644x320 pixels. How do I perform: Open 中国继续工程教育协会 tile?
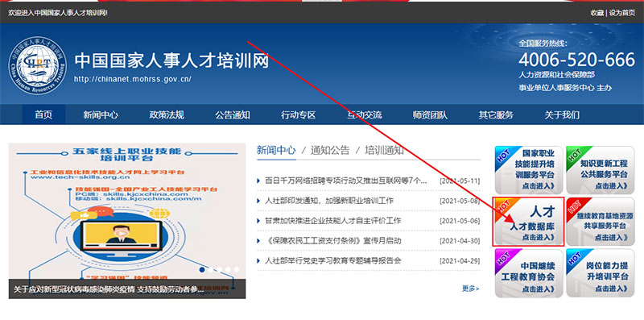[x=529, y=273]
